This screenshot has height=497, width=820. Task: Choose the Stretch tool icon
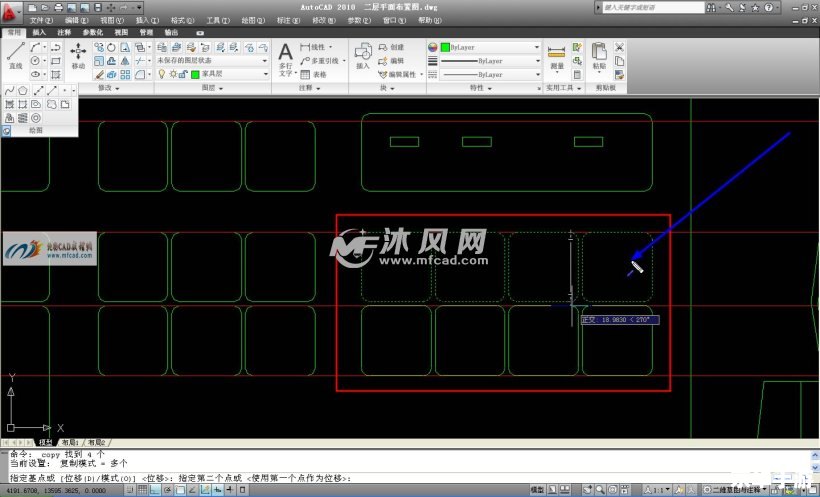coord(125,48)
